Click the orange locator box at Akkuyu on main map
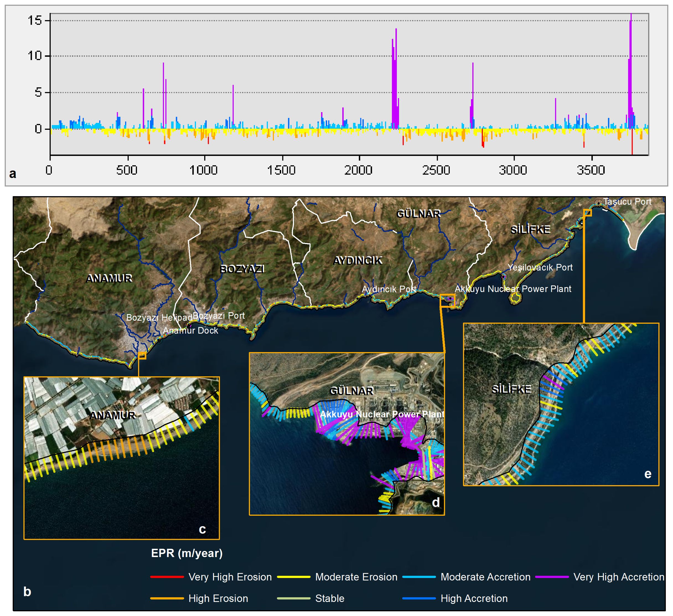673x616 pixels. [x=447, y=301]
